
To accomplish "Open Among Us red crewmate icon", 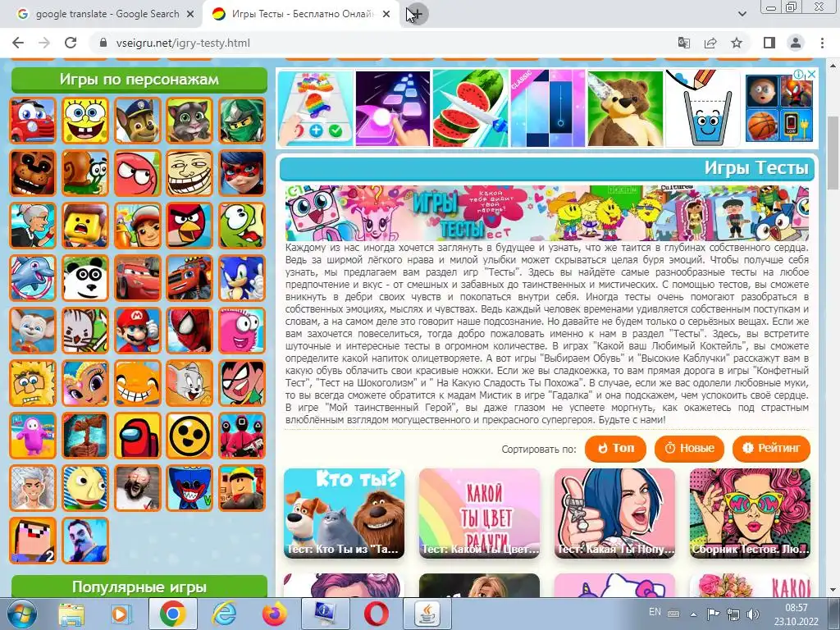I will (138, 436).
